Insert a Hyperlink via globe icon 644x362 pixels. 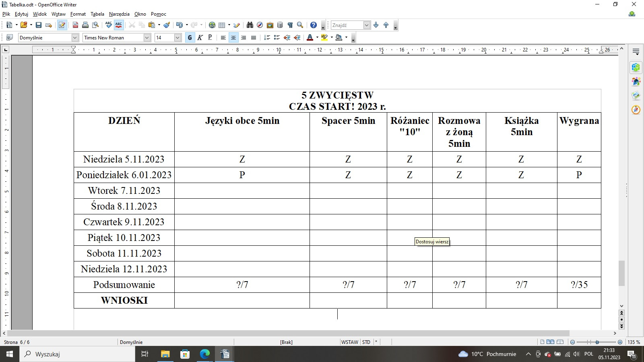(212, 25)
